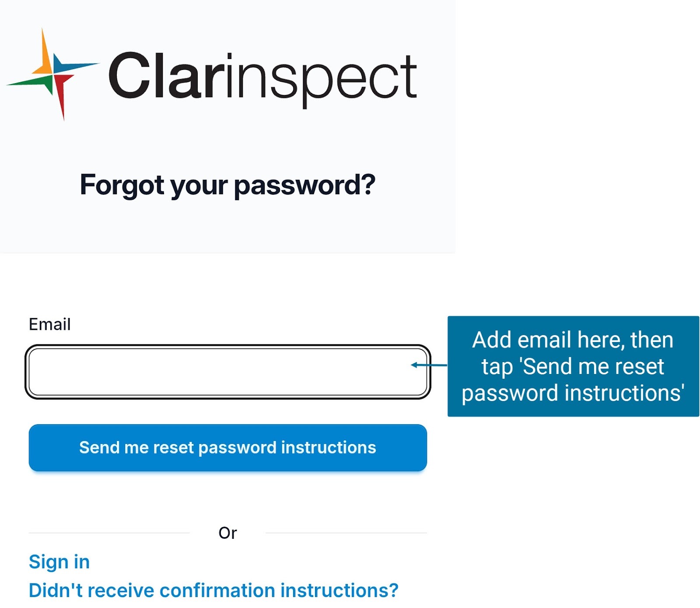This screenshot has width=700, height=608.
Task: Click the 'Or' divider text
Action: tap(227, 533)
